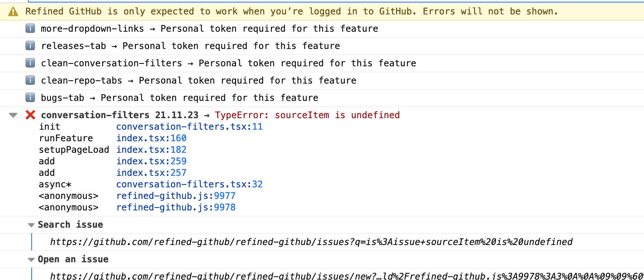Image resolution: width=644 pixels, height=280 pixels.
Task: Click the red error icon on the TypeError message
Action: [30, 115]
